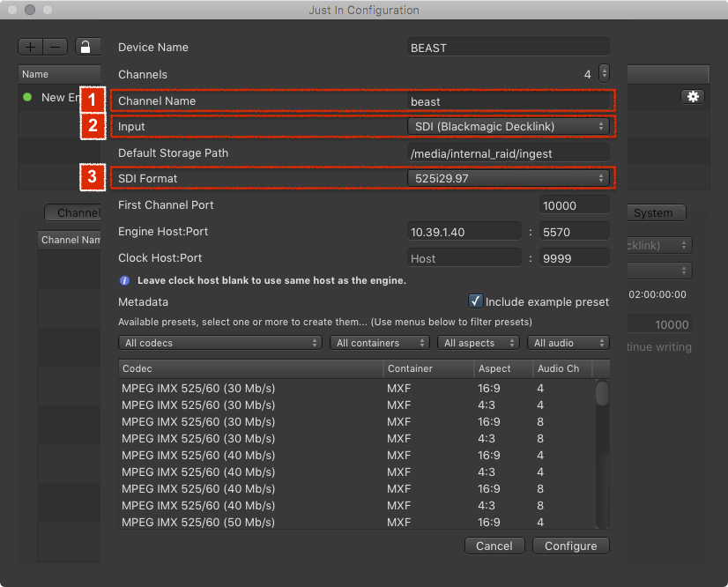Click the presets list scrollbar thumb

602,393
